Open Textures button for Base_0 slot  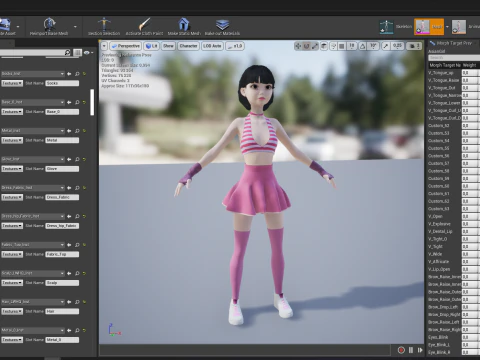click(x=12, y=112)
